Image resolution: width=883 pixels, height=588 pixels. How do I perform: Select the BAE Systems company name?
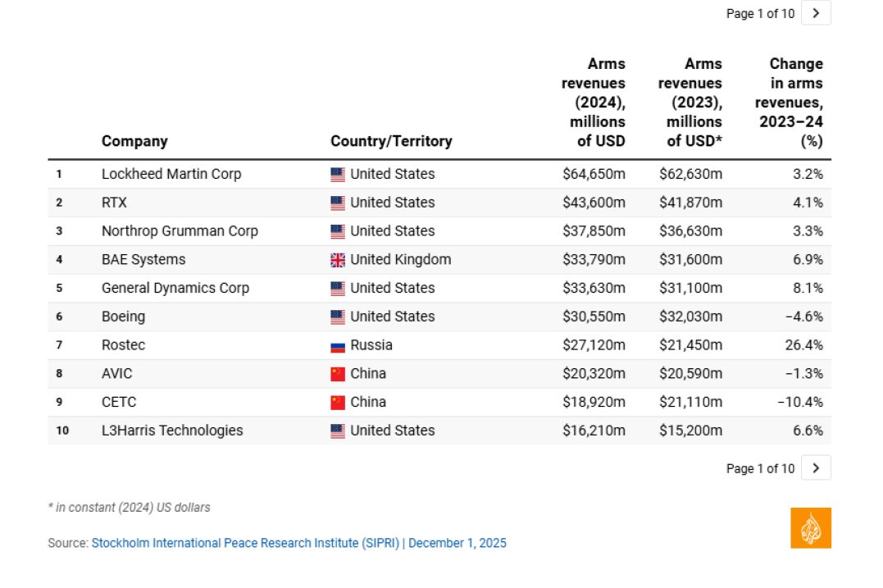(143, 260)
